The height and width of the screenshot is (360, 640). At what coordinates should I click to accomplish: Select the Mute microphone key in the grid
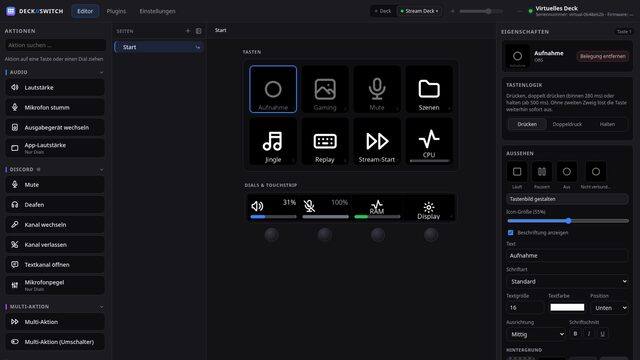pos(377,89)
